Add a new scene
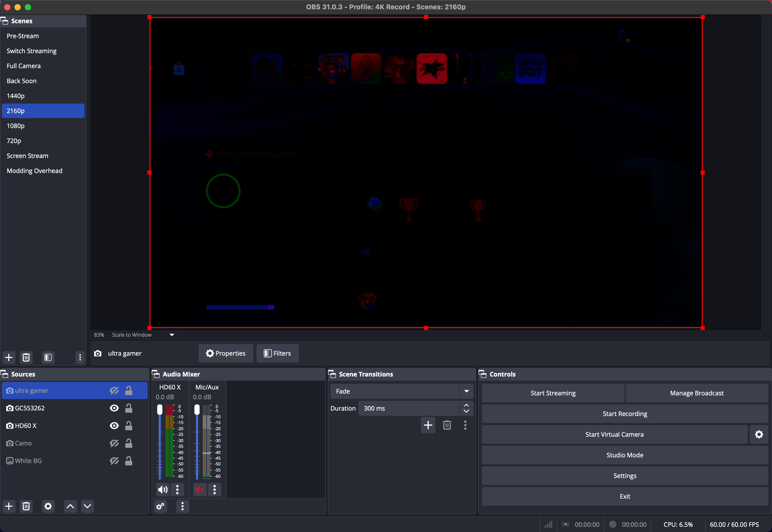This screenshot has width=772, height=532. (x=9, y=357)
